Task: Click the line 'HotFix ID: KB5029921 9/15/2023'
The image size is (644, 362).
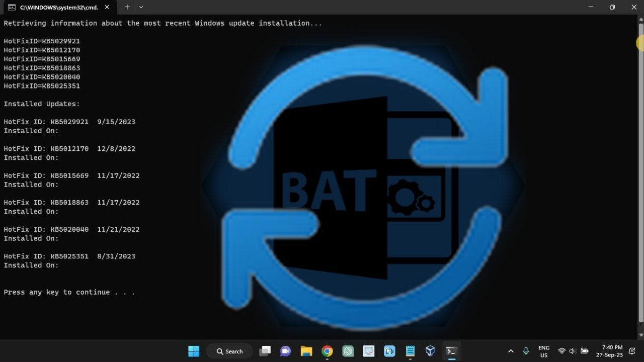Action: [69, 122]
